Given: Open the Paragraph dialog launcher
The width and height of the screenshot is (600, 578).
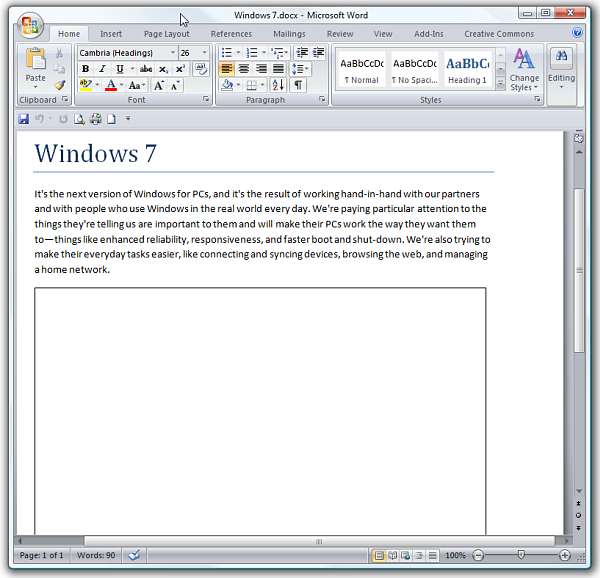Looking at the screenshot, I should (x=322, y=99).
